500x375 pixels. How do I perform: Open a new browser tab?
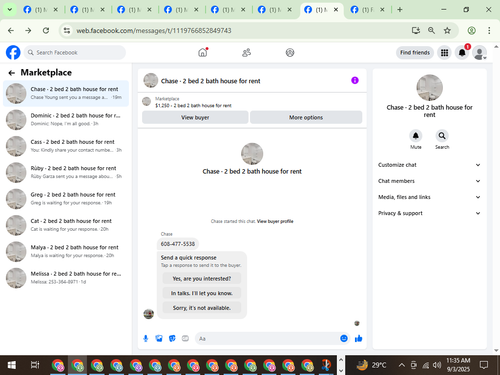[400, 10]
